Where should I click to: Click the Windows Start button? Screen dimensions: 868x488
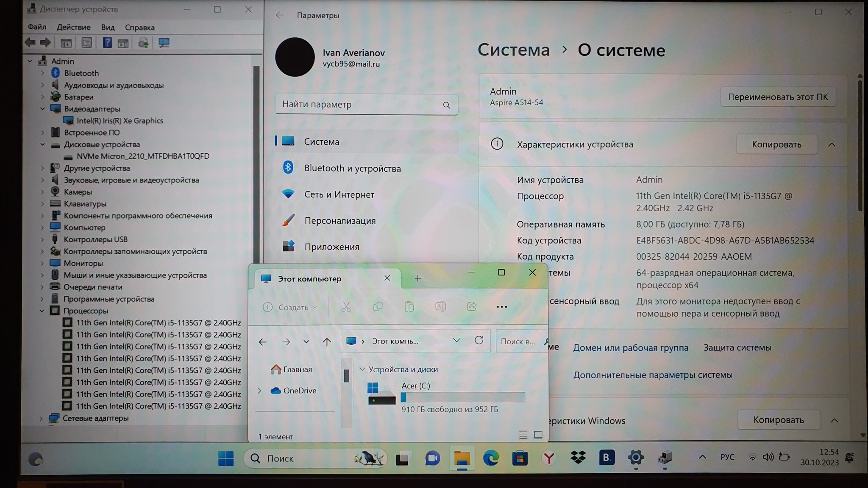coord(226,458)
